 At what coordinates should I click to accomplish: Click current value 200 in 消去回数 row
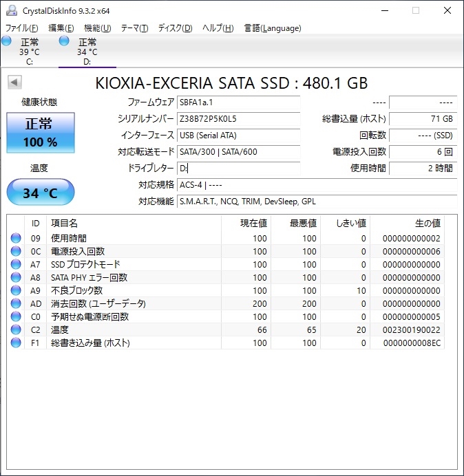pos(260,303)
